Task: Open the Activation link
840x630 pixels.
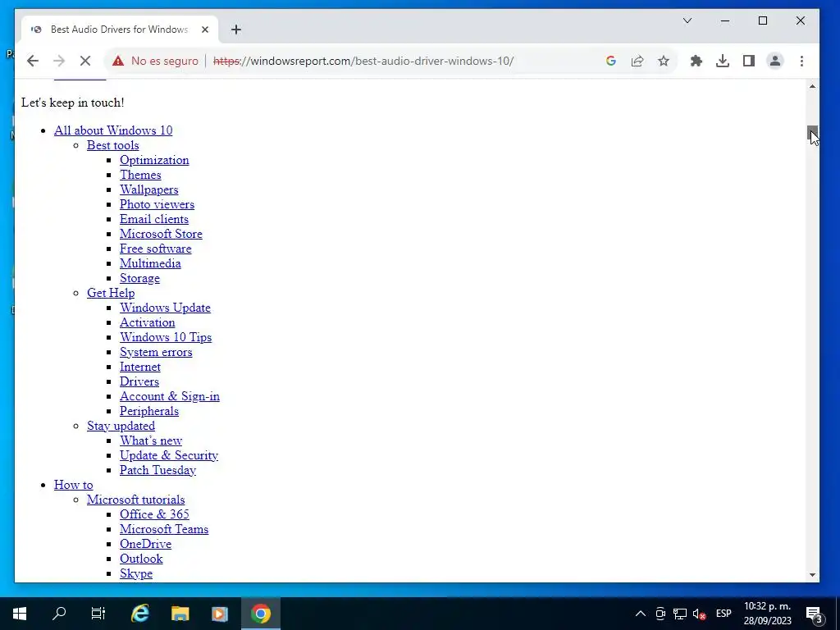Action: click(x=148, y=322)
